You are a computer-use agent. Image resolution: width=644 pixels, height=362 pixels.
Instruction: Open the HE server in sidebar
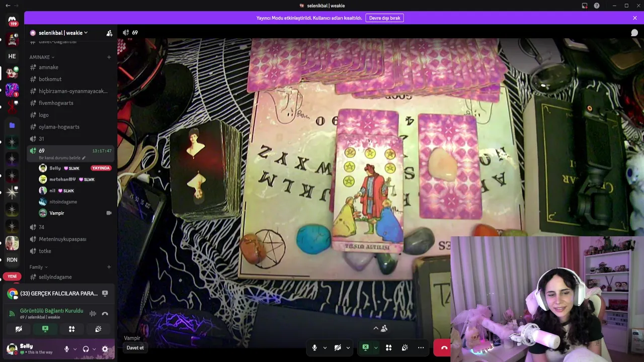point(12,56)
